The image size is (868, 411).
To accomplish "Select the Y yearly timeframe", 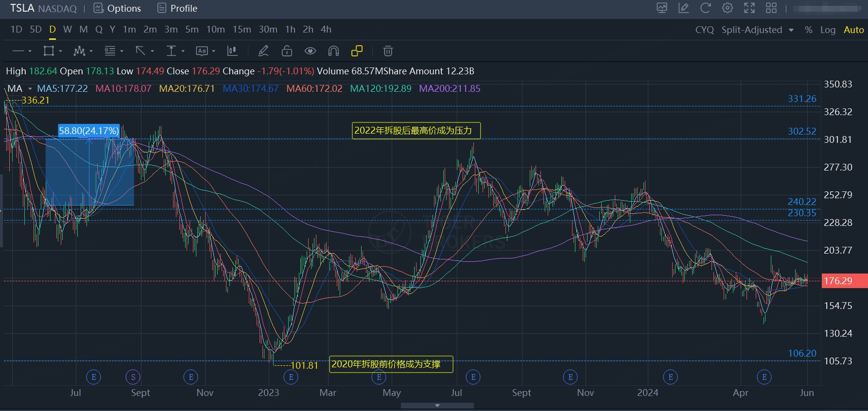I will pyautogui.click(x=112, y=29).
